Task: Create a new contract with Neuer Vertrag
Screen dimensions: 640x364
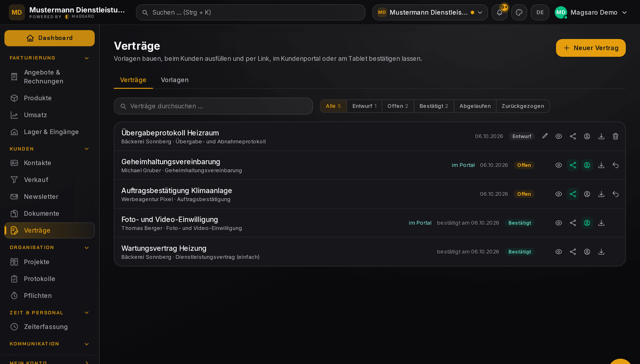Action: click(x=591, y=48)
